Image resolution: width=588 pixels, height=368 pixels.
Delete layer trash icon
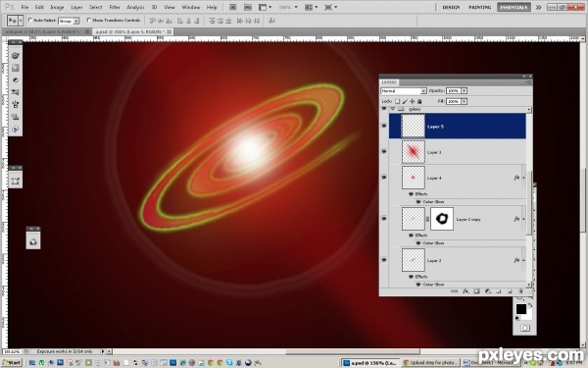click(x=520, y=291)
